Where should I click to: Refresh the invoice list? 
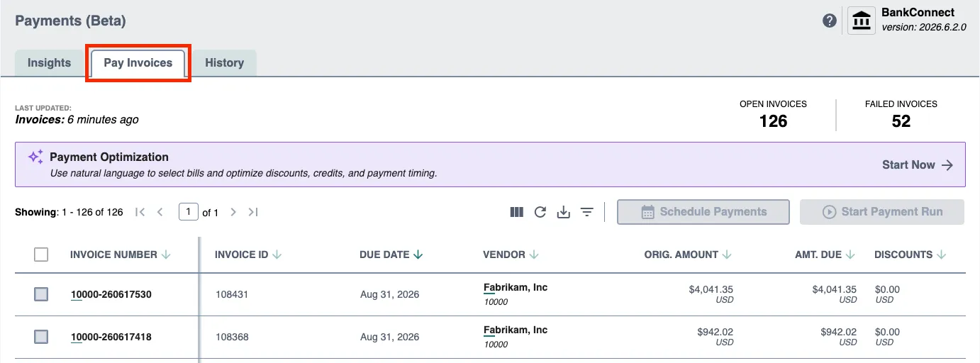tap(540, 212)
